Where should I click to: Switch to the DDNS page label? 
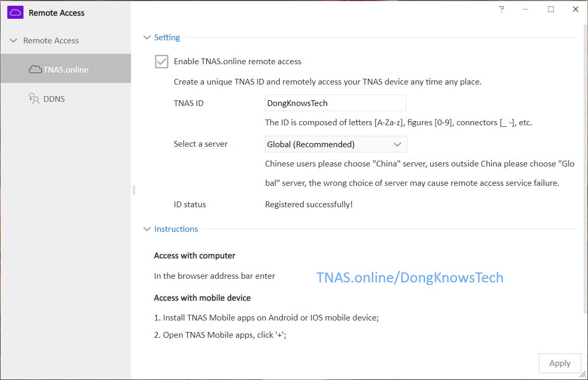(x=54, y=99)
